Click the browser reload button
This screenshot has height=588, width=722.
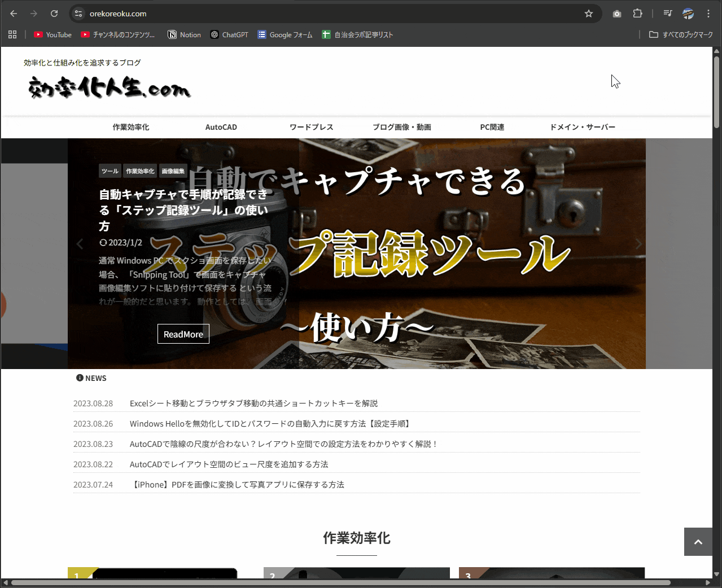click(54, 14)
